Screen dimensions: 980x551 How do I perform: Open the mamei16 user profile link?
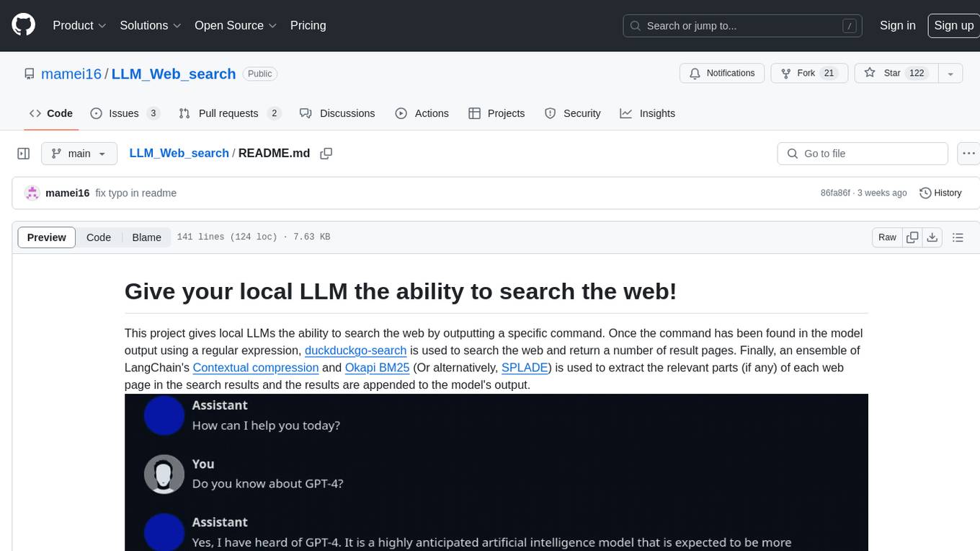pos(71,74)
